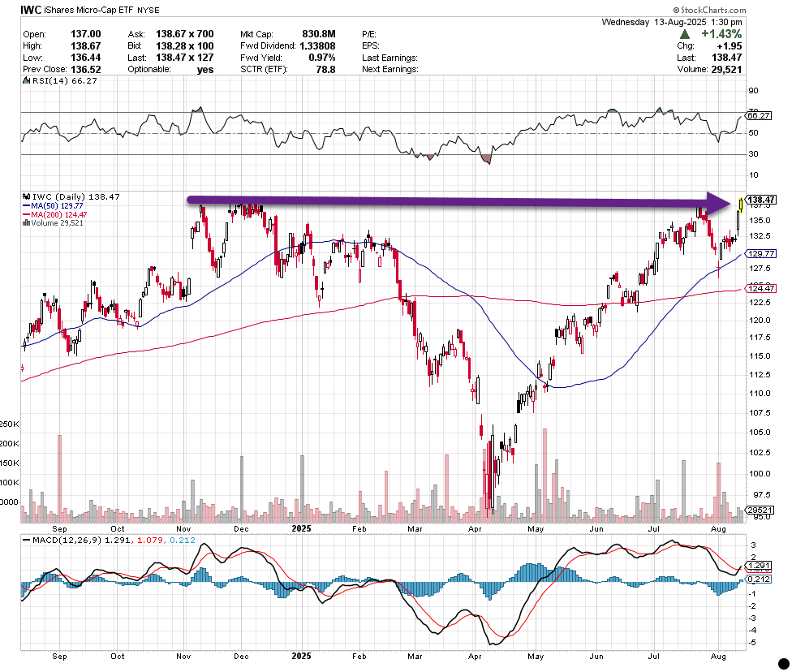Click the Volume 29,521 legend entry
The height and width of the screenshot is (672, 792).
click(x=57, y=223)
